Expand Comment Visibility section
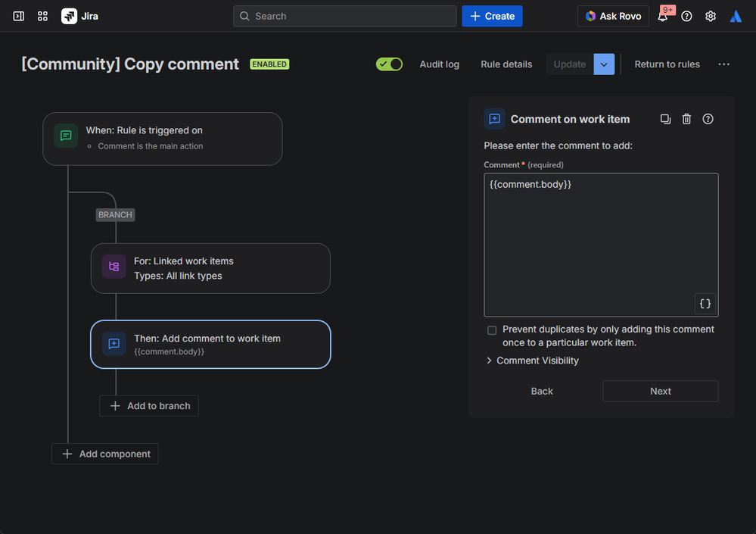The width and height of the screenshot is (756, 534). [x=533, y=361]
